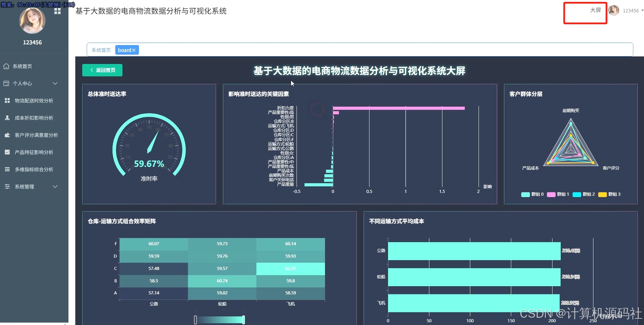Select the 客户评分满意度分析 icon
Image resolution: width=644 pixels, height=325 pixels.
coord(7,135)
